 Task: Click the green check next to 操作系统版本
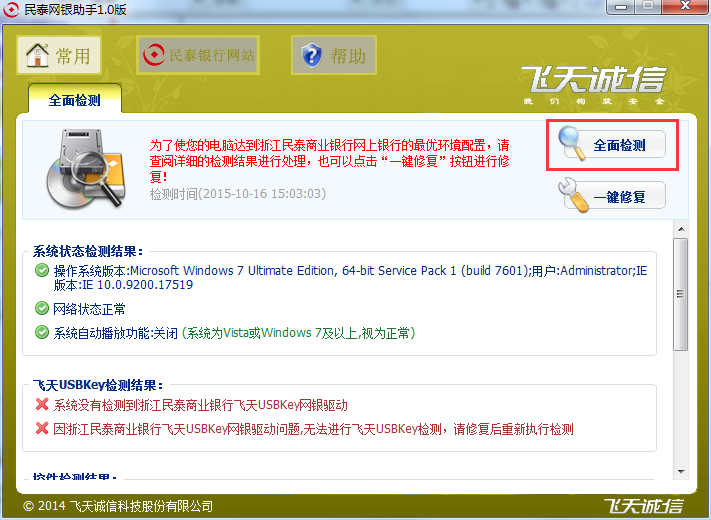pyautogui.click(x=42, y=271)
